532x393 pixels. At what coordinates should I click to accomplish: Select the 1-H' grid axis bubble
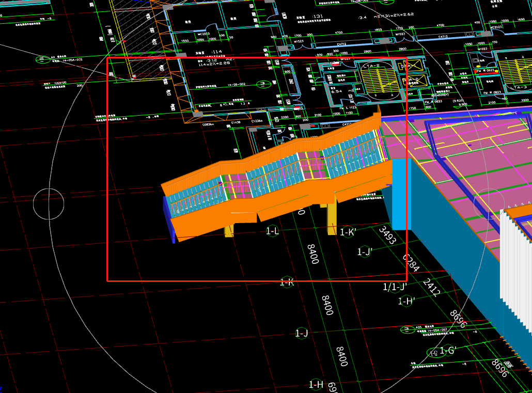pyautogui.click(x=406, y=301)
